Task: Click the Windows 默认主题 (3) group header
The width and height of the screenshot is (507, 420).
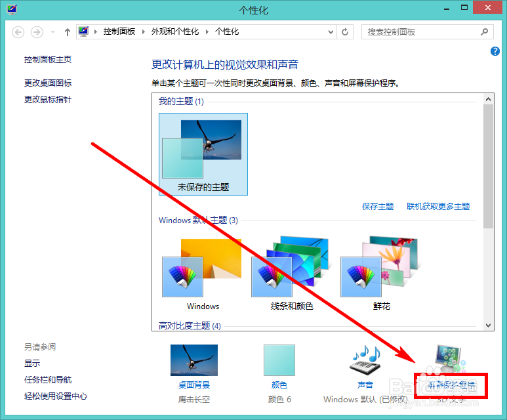Action: tap(198, 220)
